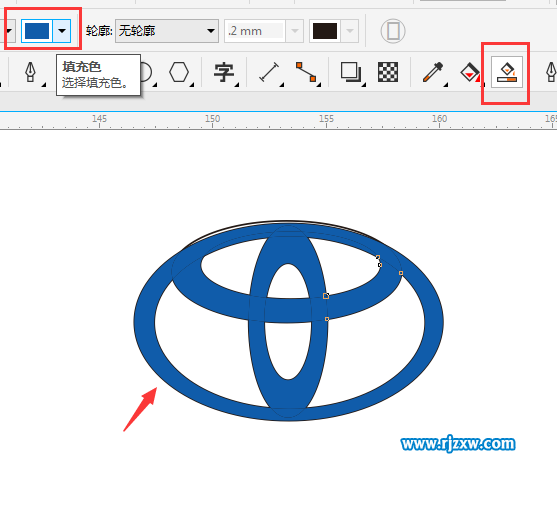Select the Text tool 字 icon

coord(223,72)
